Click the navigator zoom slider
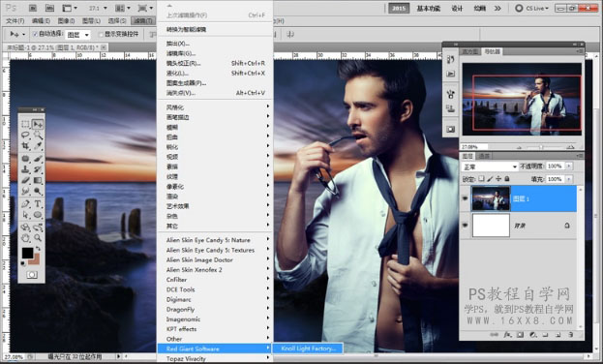Viewport: 603px width, 364px height. point(541,147)
